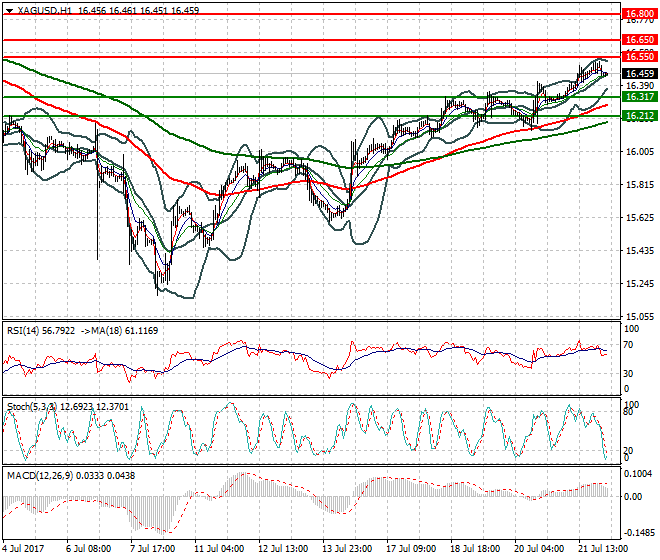Click the 7 Jul 17:00 time axis label
The width and height of the screenshot is (660, 560).
(x=152, y=549)
